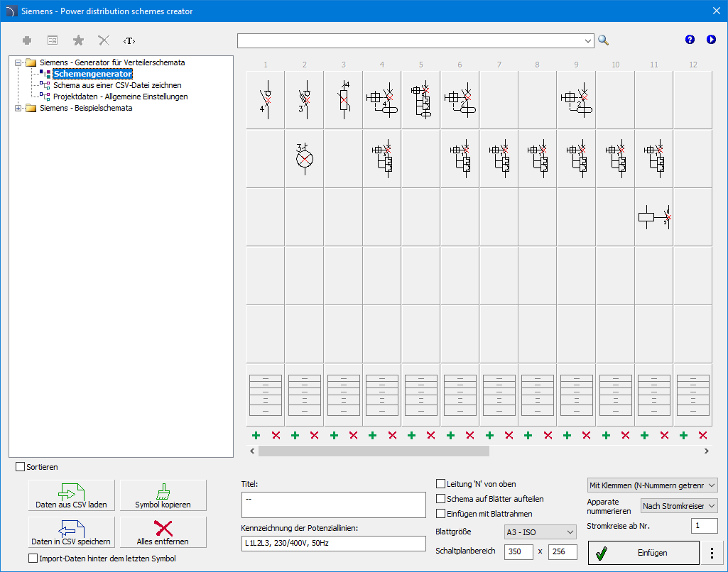The image size is (728, 572).
Task: Click red X under column 12
Action: coord(703,435)
